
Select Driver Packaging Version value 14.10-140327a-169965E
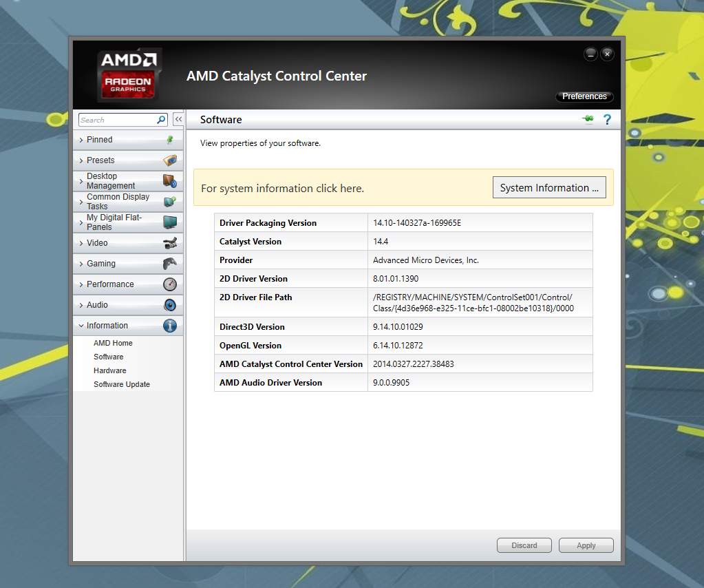tap(416, 223)
